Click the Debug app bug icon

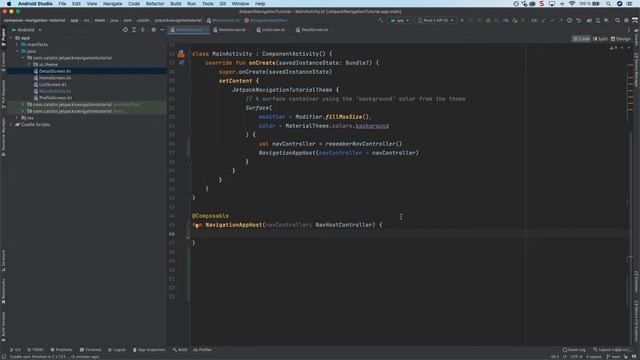point(488,20)
